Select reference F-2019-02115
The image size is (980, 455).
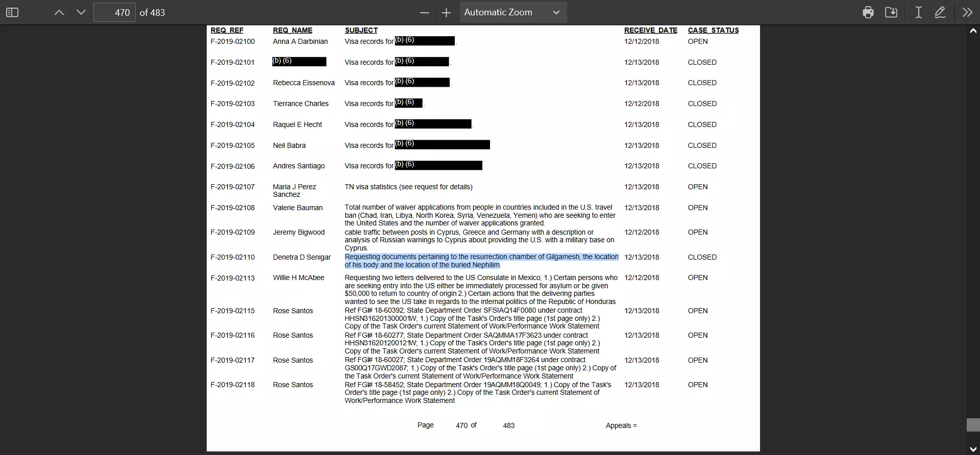(x=232, y=311)
